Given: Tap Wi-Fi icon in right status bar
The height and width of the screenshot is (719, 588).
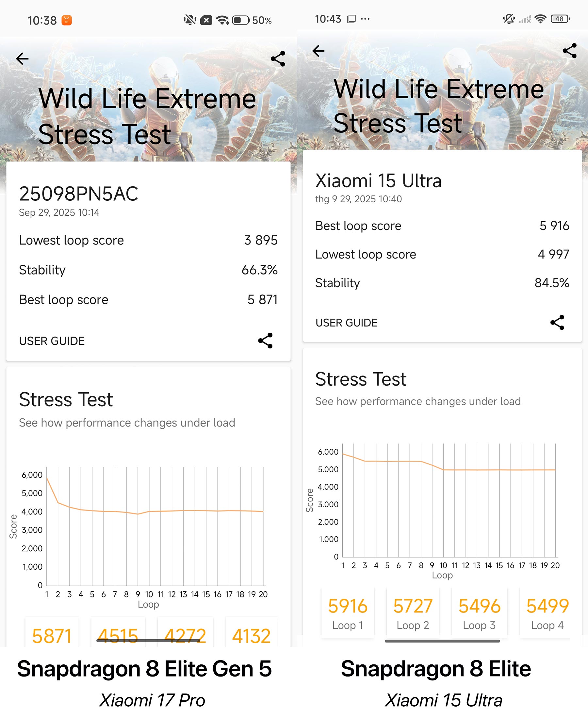Looking at the screenshot, I should [541, 19].
